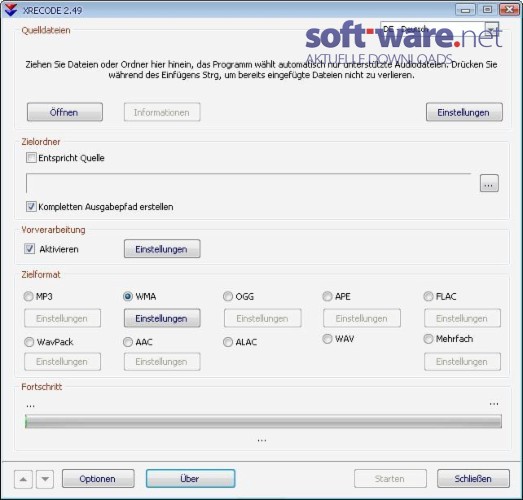Click the Informationen button
Viewport: 523px width, 500px height.
click(x=162, y=112)
